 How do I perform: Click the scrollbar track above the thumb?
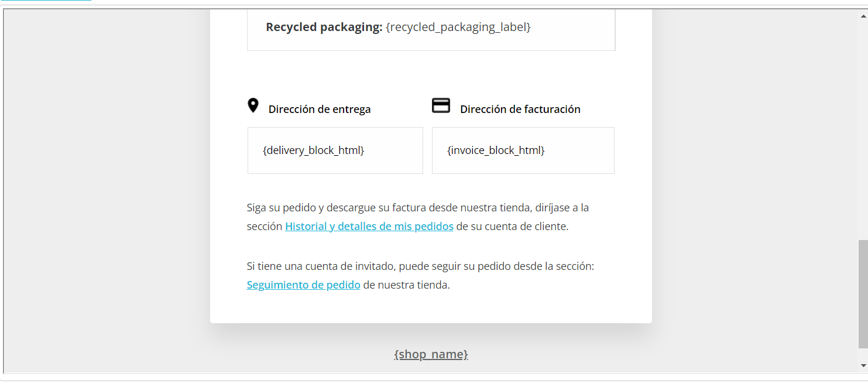(x=863, y=129)
